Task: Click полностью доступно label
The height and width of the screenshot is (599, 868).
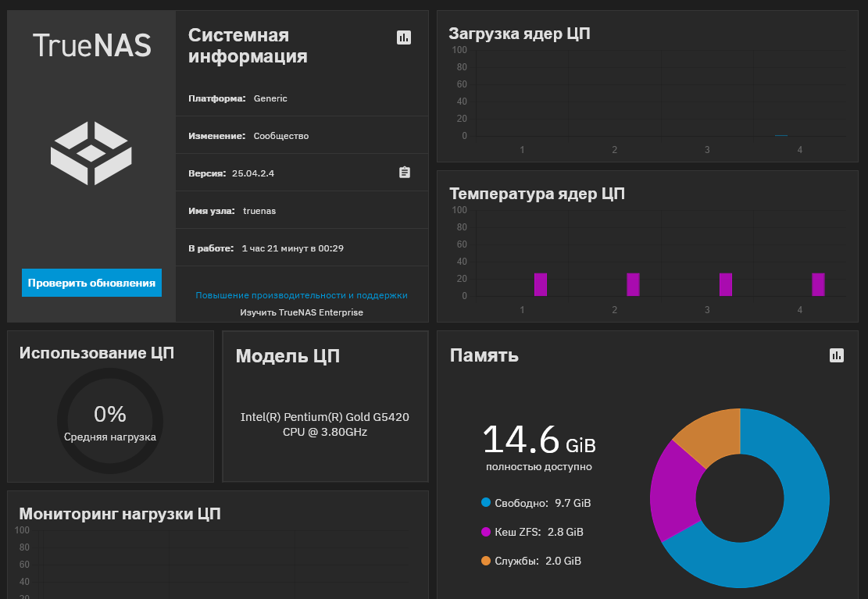Action: [x=539, y=467]
